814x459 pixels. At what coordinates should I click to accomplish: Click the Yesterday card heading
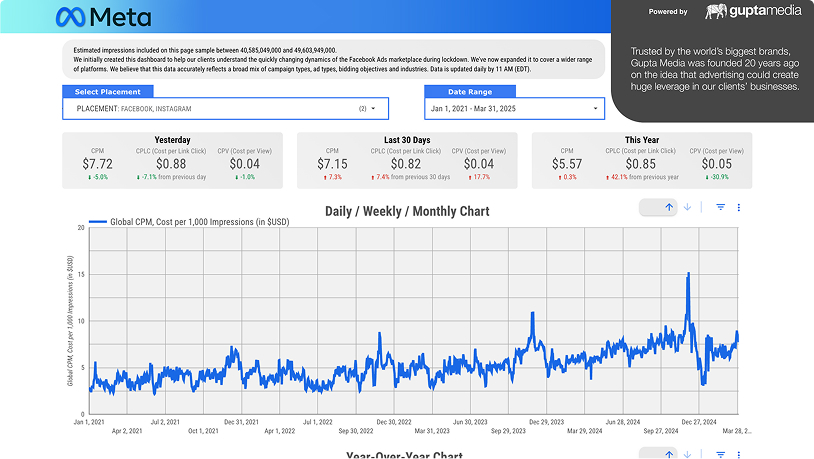point(172,140)
